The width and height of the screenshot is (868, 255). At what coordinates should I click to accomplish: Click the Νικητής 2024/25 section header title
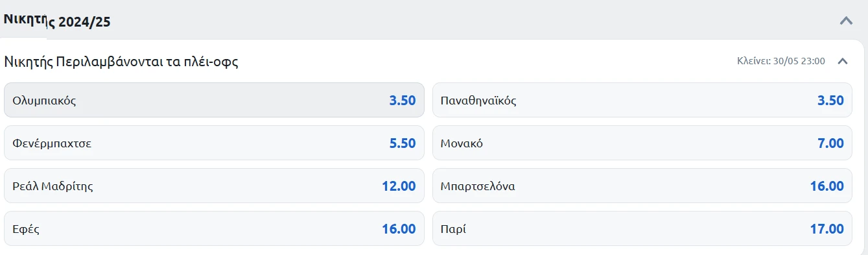click(x=57, y=21)
